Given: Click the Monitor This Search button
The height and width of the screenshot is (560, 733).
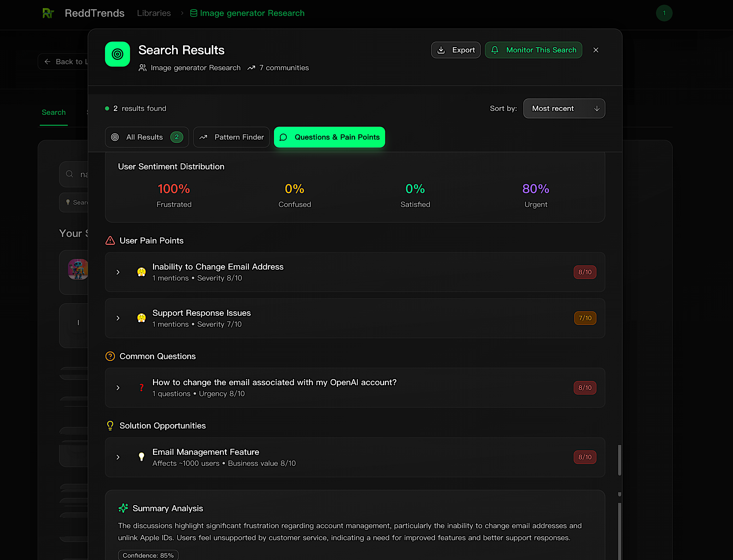Looking at the screenshot, I should pos(533,50).
